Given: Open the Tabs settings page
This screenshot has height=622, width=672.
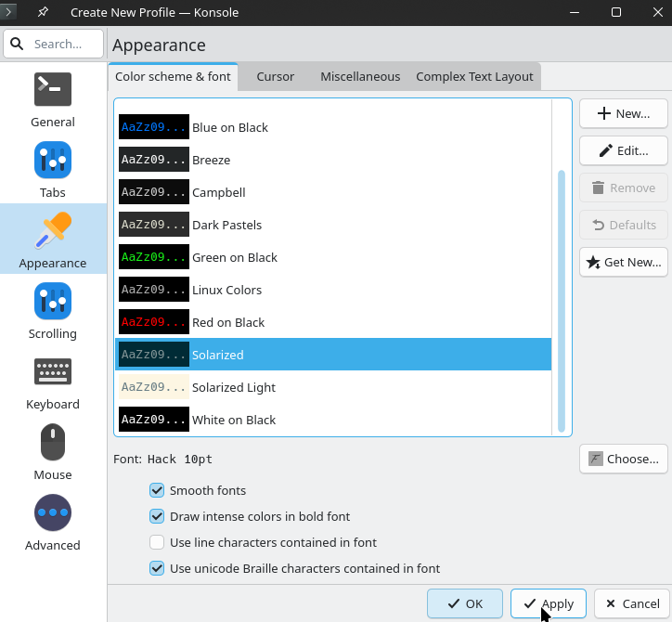Looking at the screenshot, I should click(x=53, y=170).
